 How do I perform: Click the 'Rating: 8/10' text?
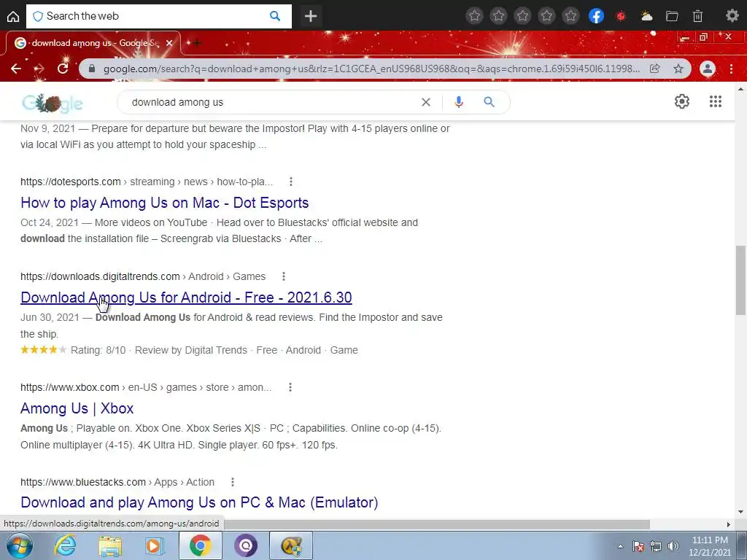pos(98,350)
